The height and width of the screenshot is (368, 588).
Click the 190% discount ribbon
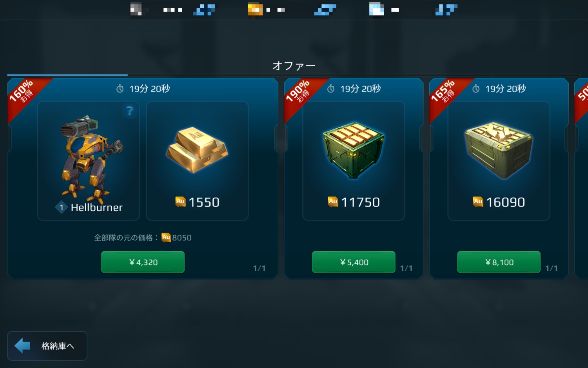click(x=301, y=93)
